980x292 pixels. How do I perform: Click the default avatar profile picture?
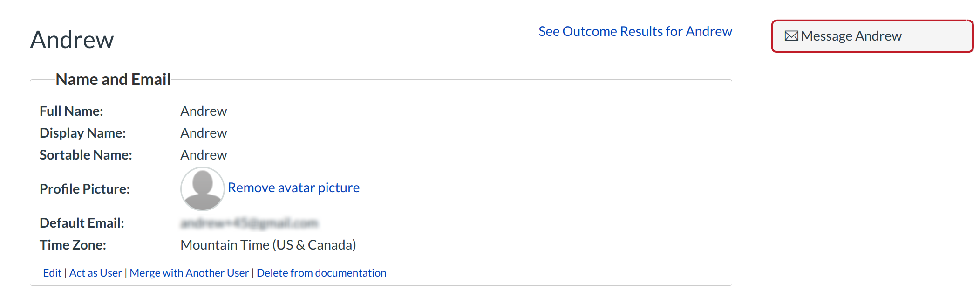pos(202,188)
